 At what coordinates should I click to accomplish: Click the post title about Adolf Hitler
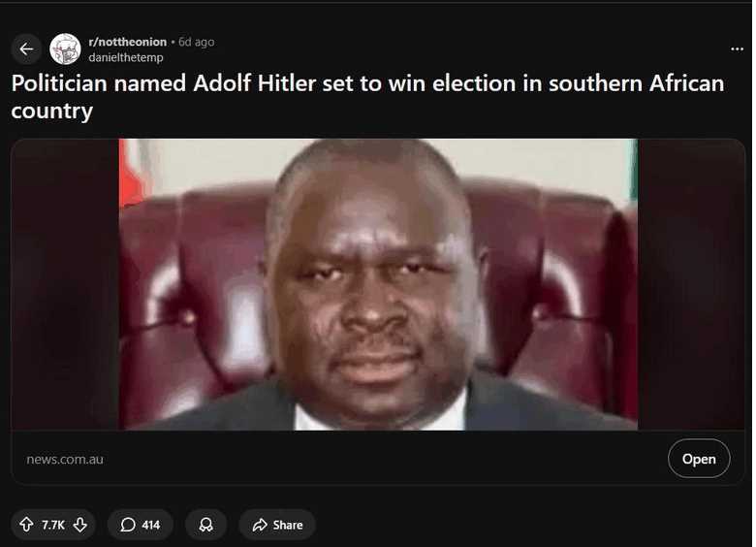pos(367,97)
